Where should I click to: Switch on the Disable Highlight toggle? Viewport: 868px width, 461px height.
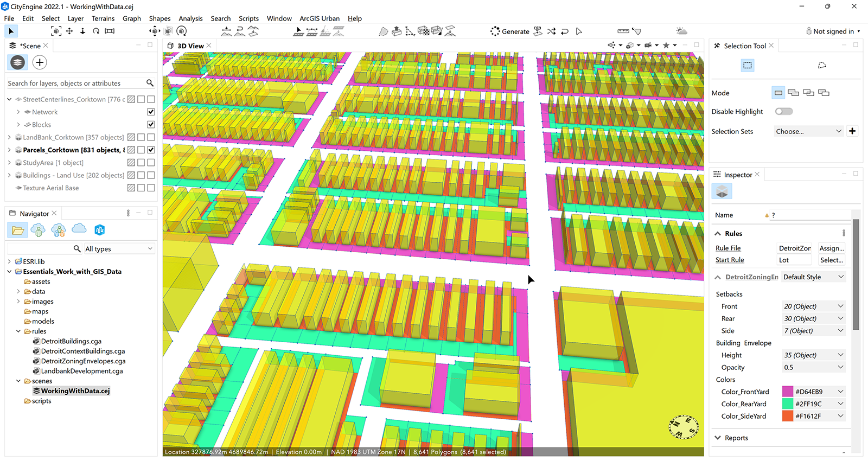[784, 111]
